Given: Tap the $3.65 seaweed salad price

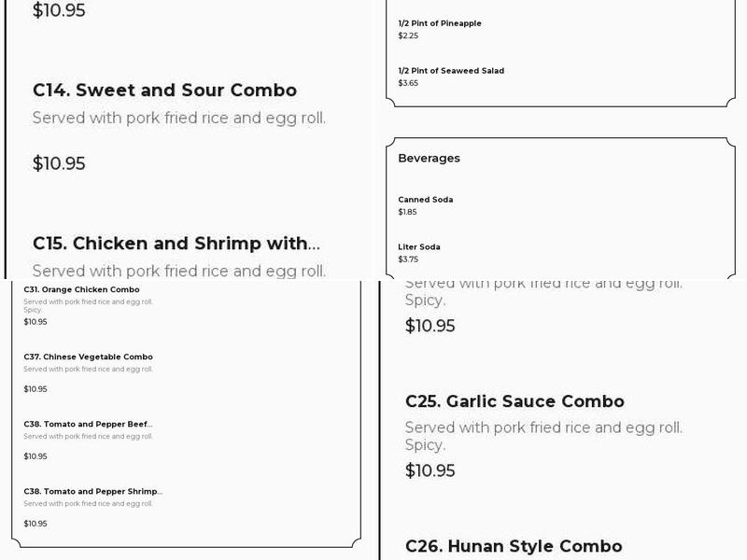Looking at the screenshot, I should pyautogui.click(x=408, y=83).
